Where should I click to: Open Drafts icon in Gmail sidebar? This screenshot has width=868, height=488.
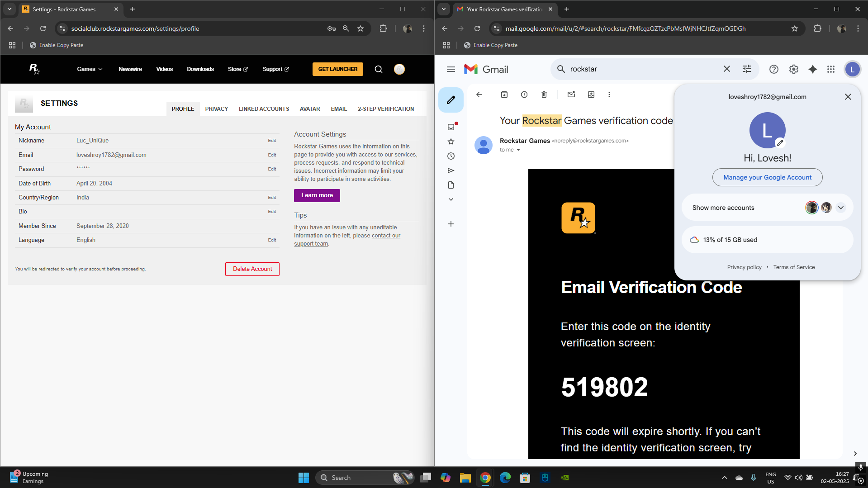point(451,185)
